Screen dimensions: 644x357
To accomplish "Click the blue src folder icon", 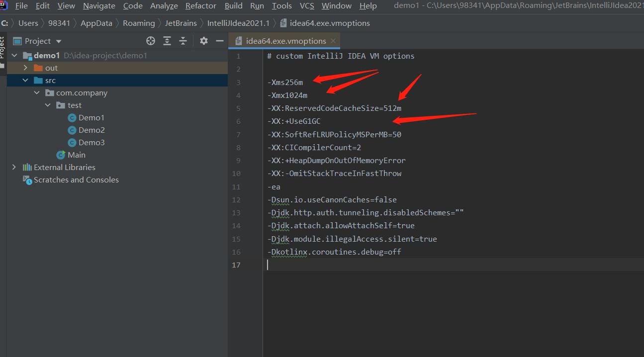I will [38, 81].
